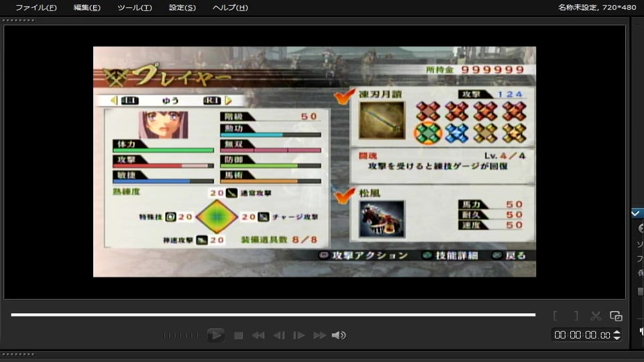Decrease the timecode with the down arrow
644x362 pixels.
[x=617, y=338]
